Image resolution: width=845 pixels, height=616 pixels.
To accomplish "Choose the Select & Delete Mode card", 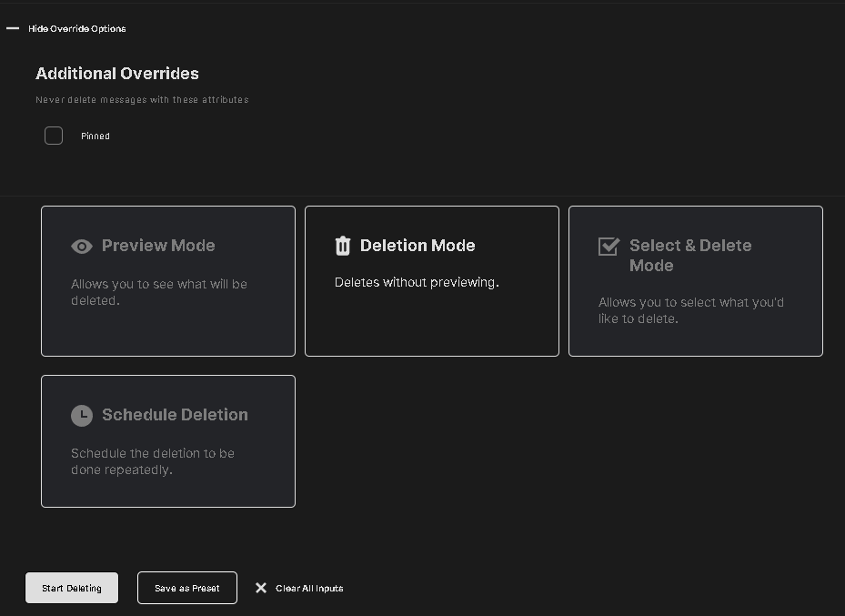I will tap(696, 281).
